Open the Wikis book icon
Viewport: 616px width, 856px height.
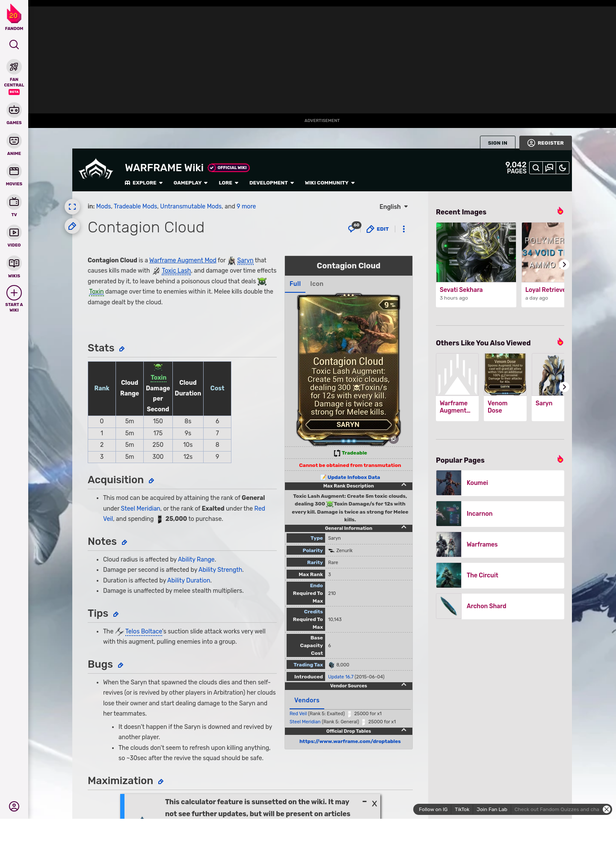click(x=14, y=263)
